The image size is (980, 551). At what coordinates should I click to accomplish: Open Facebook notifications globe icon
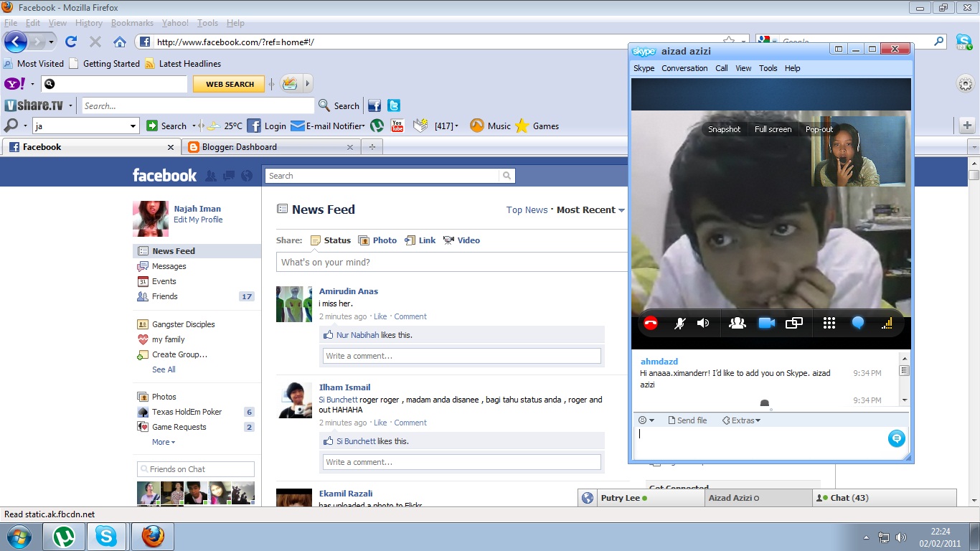(247, 176)
